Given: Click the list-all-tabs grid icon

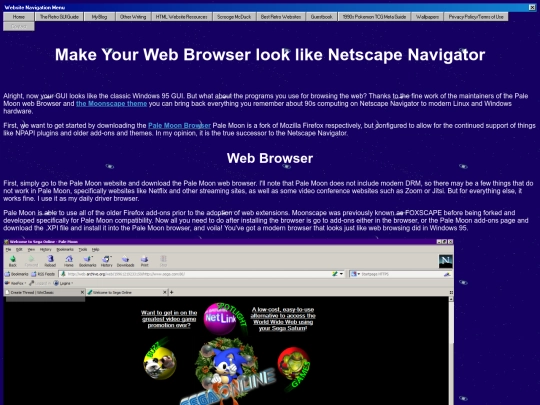Looking at the screenshot, I should 451,292.
